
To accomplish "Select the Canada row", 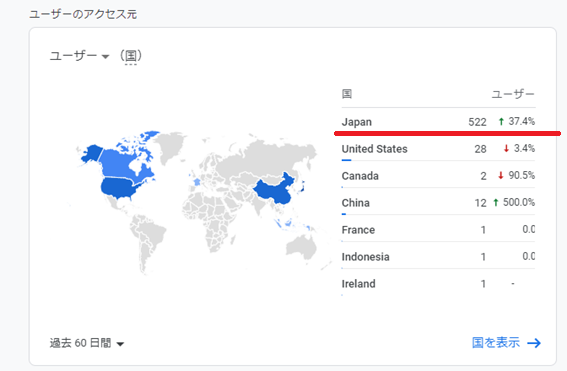I will (438, 176).
